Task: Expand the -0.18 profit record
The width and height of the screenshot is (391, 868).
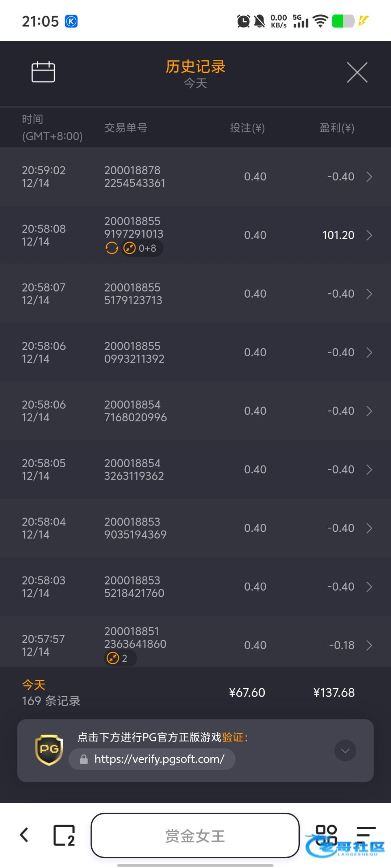Action: (369, 646)
